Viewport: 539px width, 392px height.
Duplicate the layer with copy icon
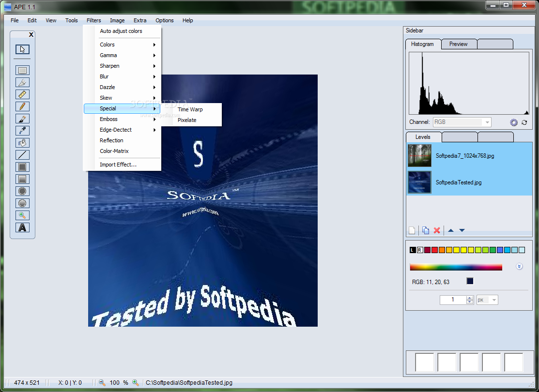pyautogui.click(x=426, y=230)
